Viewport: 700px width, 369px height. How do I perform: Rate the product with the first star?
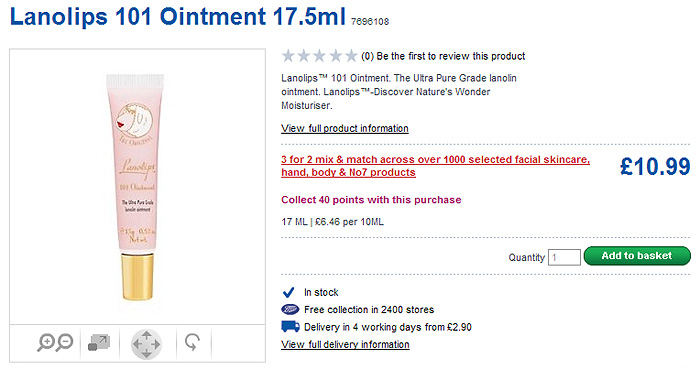tap(288, 56)
